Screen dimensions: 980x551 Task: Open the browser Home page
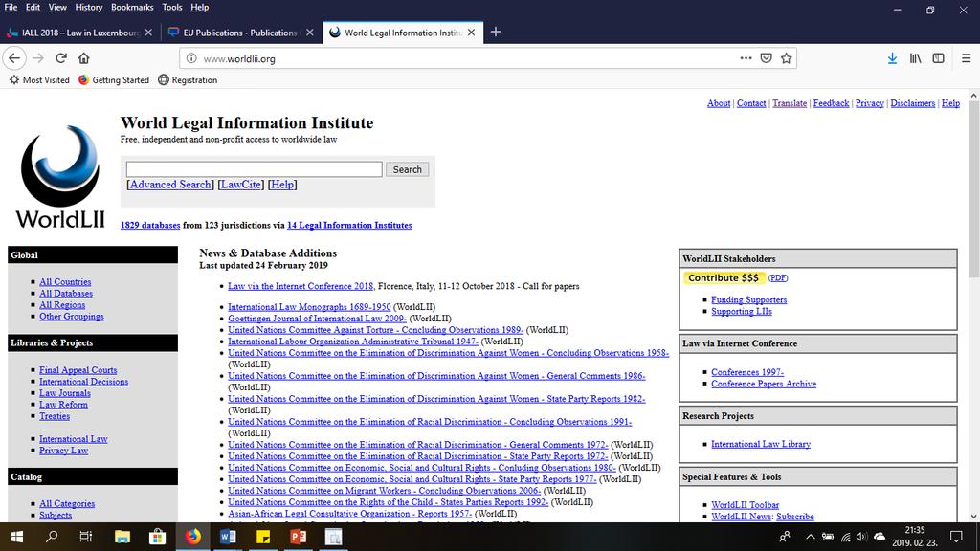click(84, 58)
